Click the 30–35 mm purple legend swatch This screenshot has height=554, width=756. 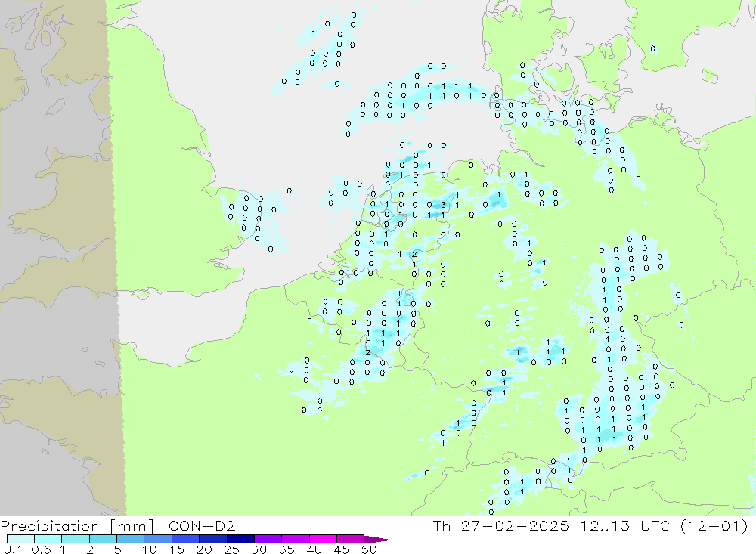click(x=268, y=539)
